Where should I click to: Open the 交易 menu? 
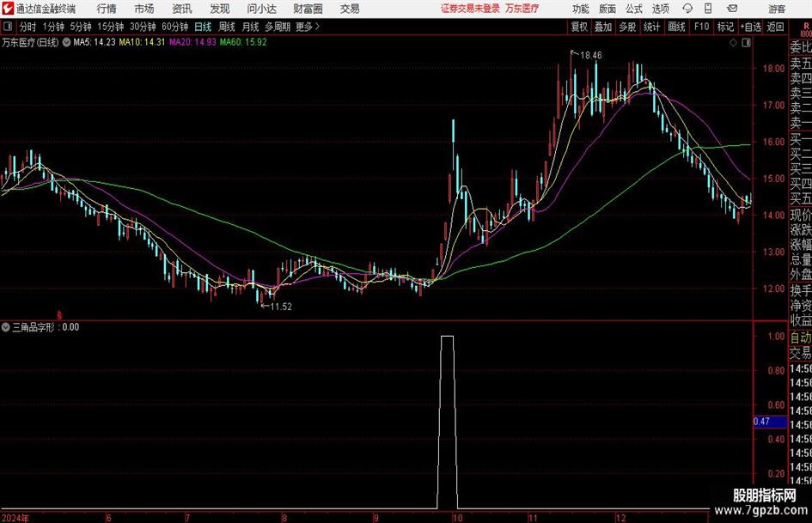tap(350, 9)
